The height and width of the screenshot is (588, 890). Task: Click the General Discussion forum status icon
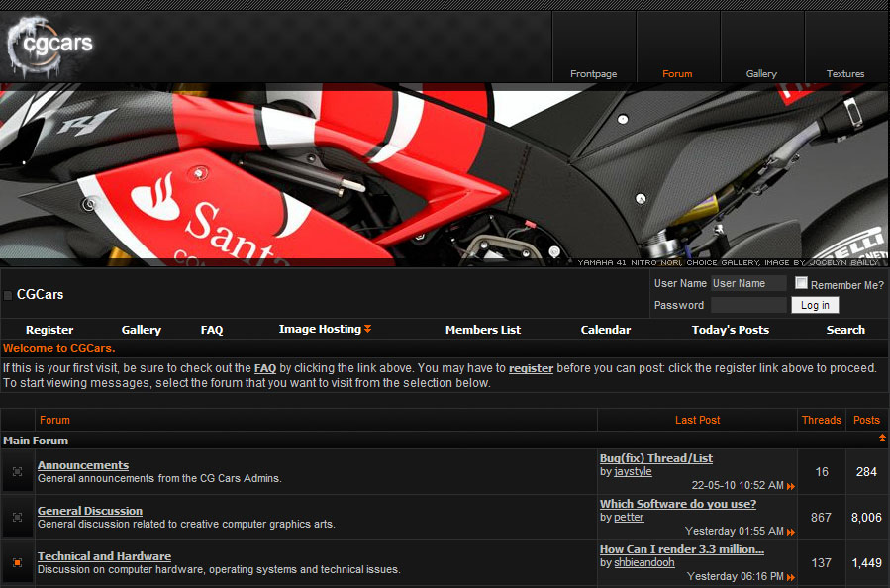(x=18, y=517)
